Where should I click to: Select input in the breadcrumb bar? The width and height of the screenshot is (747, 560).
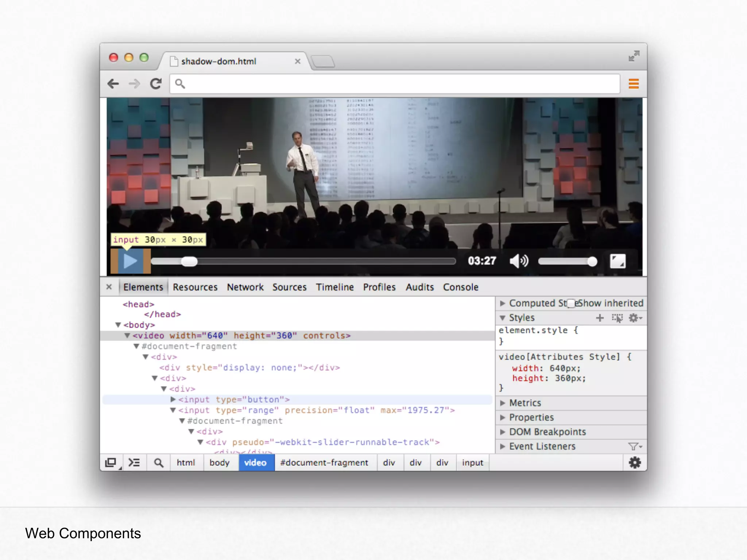point(473,463)
